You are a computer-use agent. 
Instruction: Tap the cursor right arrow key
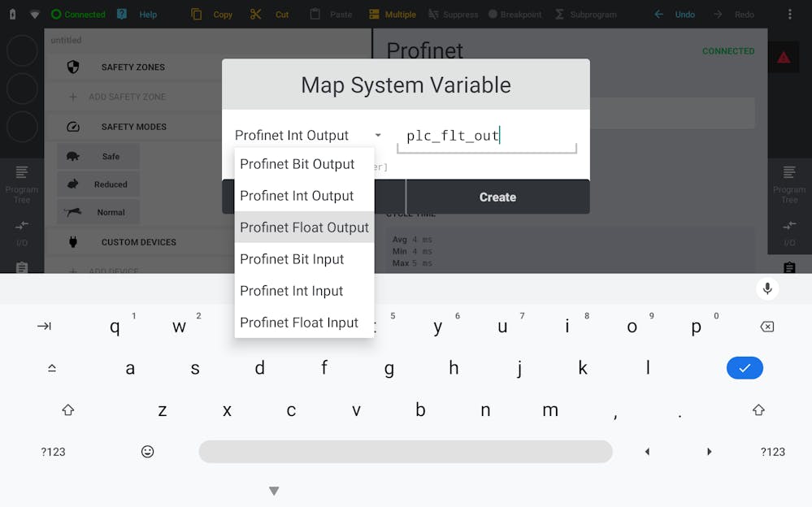tap(710, 452)
